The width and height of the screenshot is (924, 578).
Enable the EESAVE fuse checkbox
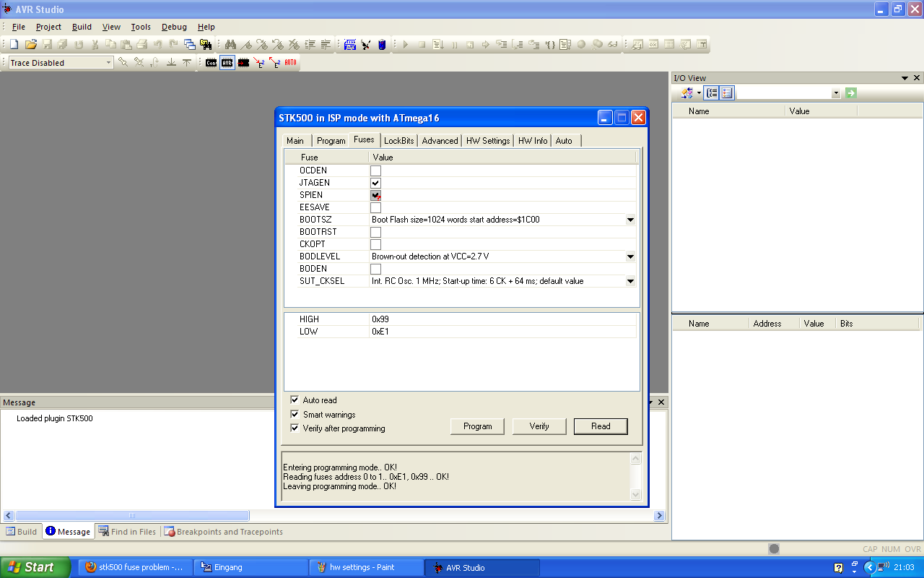(x=375, y=207)
